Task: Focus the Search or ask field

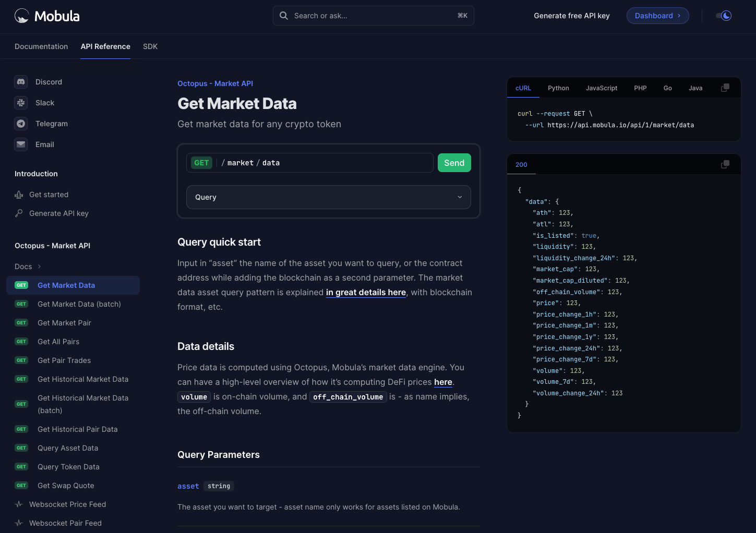Action: (x=373, y=16)
